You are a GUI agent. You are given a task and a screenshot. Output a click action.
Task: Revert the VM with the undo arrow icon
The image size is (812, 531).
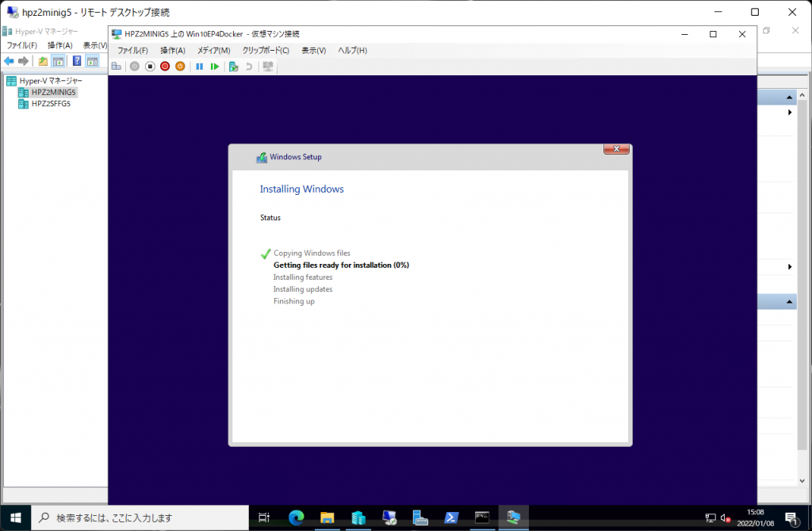[249, 67]
